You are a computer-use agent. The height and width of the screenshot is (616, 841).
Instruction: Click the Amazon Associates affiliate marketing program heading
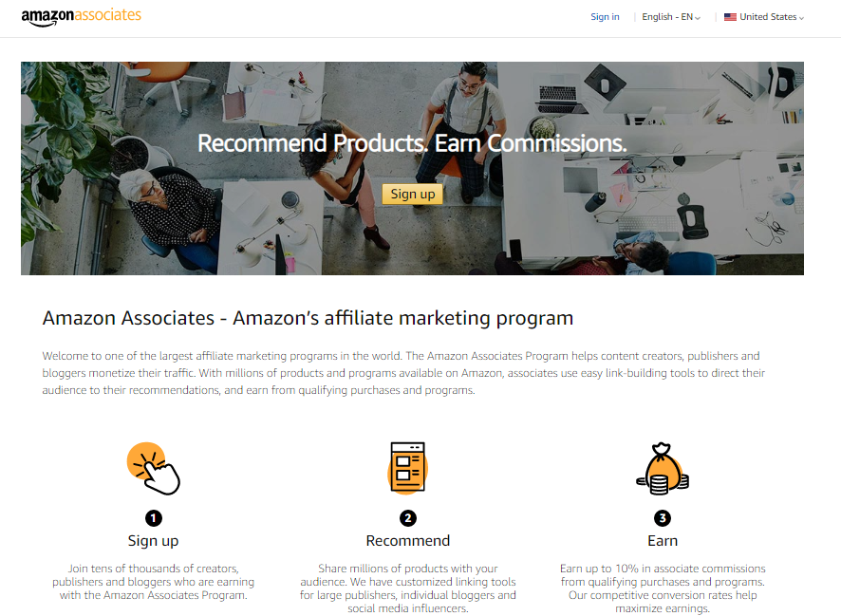click(308, 318)
